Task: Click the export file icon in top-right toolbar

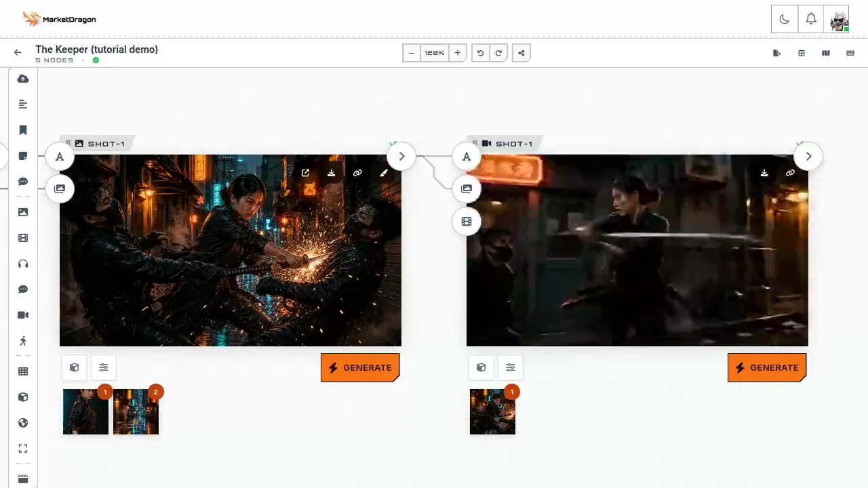Action: click(777, 53)
